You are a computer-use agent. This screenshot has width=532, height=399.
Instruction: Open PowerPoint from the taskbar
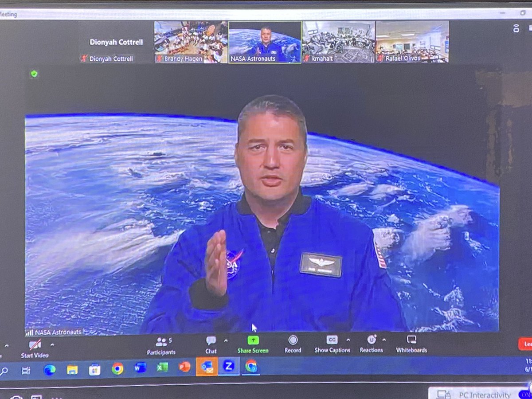(x=184, y=367)
